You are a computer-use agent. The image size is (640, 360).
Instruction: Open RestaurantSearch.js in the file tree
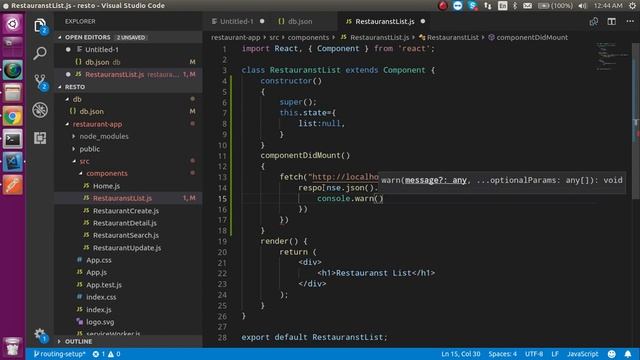point(129,236)
